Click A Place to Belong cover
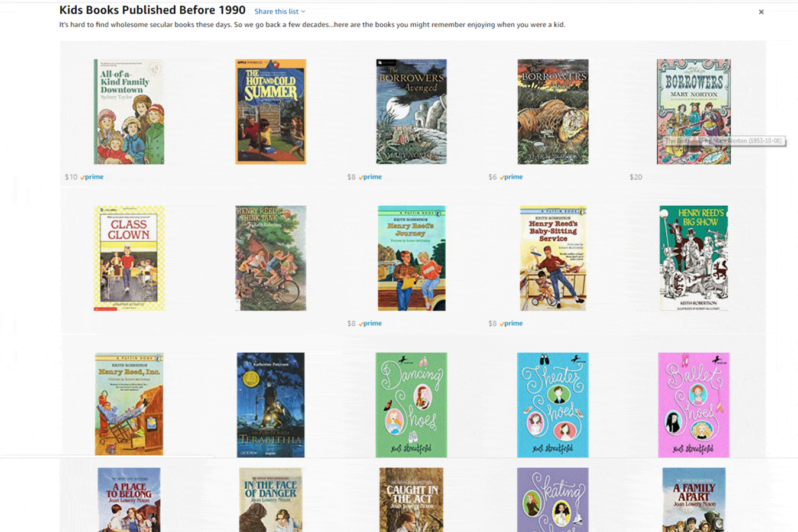Viewport: 798px width, 532px height. click(129, 500)
